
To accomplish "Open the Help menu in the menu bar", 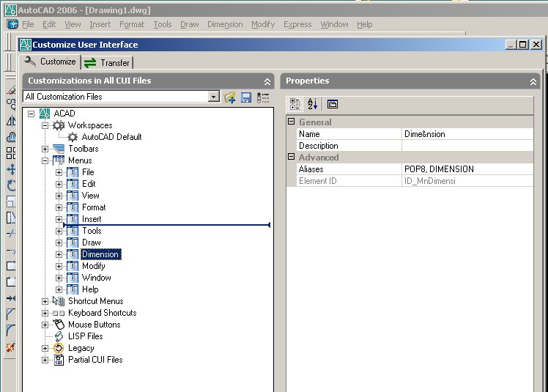I will coord(365,24).
